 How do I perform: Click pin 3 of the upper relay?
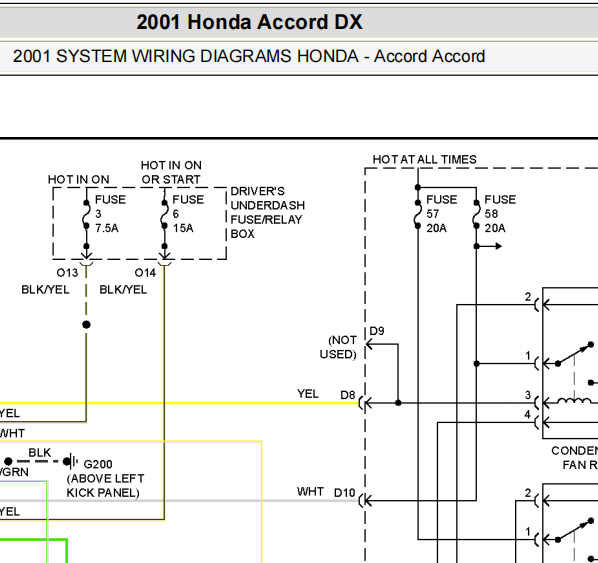[x=527, y=395]
